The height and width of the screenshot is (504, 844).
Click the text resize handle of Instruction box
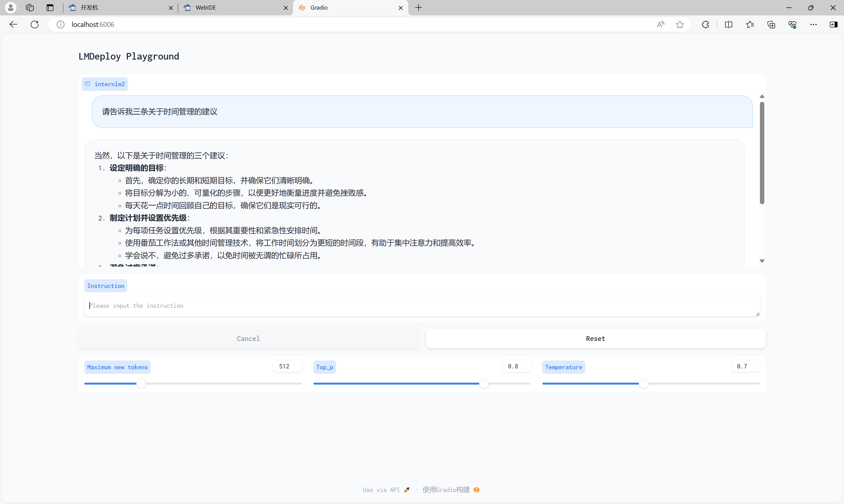(x=757, y=314)
